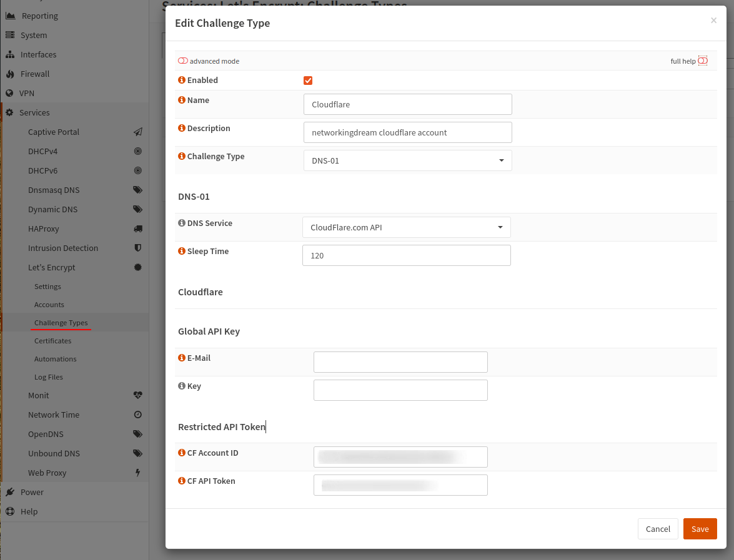Click the HAProxy truck icon

pos(137,228)
